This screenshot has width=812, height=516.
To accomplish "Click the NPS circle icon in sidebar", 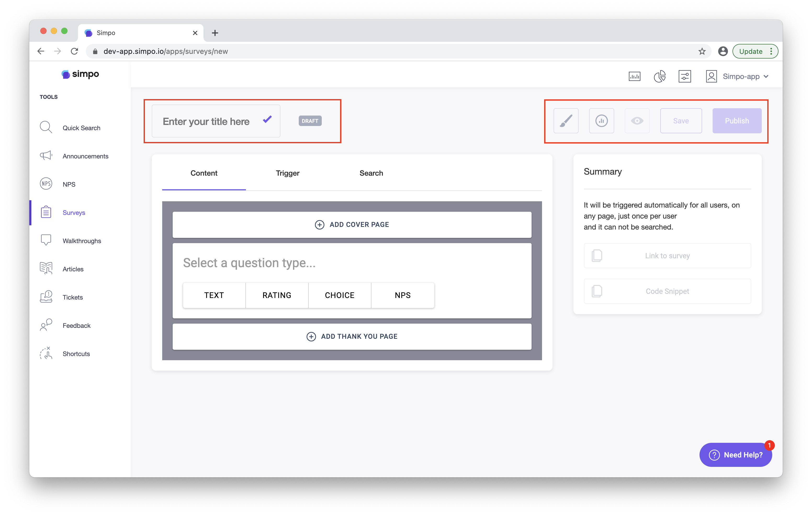I will (46, 184).
